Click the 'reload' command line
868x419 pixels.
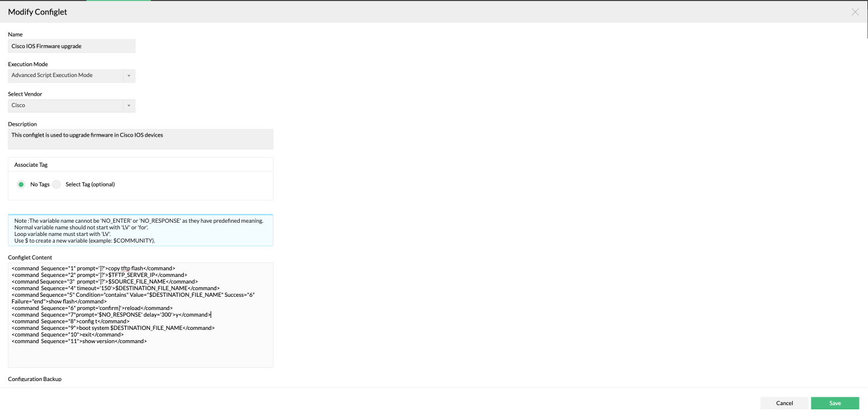click(92, 308)
